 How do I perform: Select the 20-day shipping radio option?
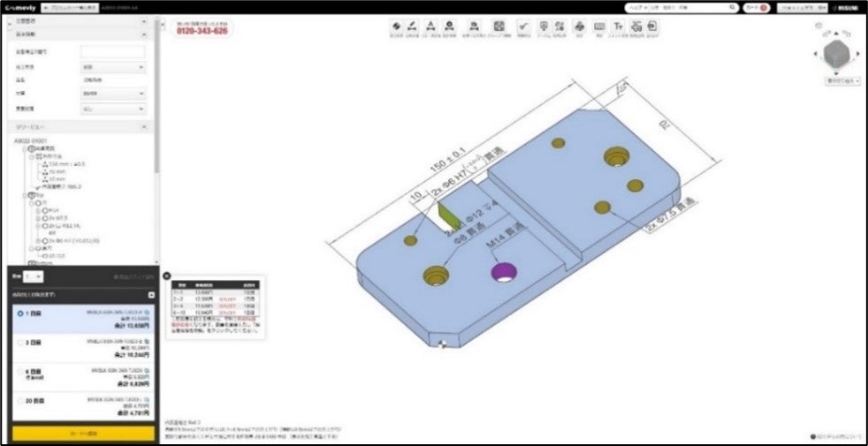point(20,400)
